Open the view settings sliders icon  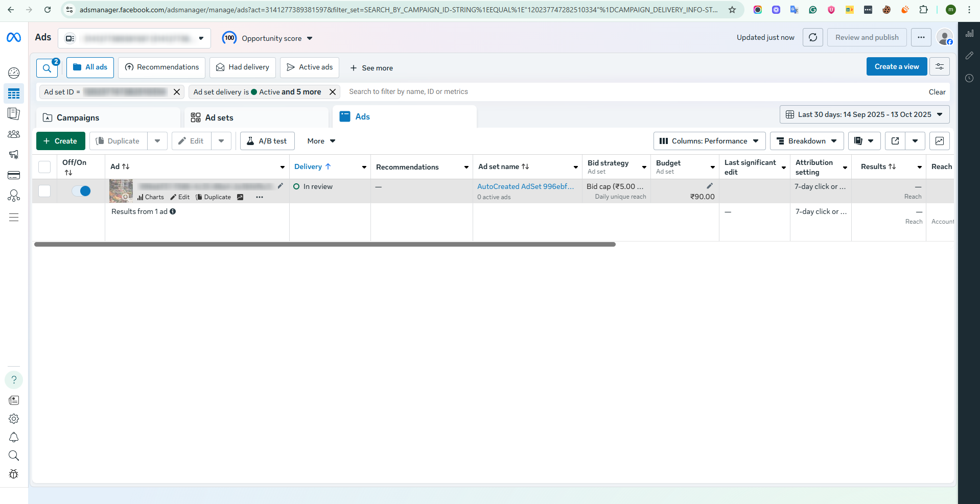[x=939, y=66]
